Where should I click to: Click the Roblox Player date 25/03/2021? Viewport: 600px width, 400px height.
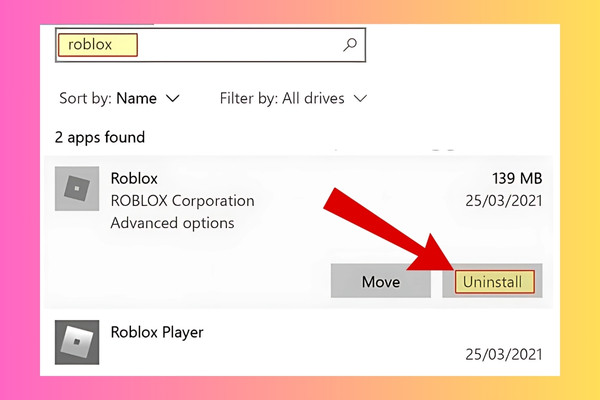point(504,354)
